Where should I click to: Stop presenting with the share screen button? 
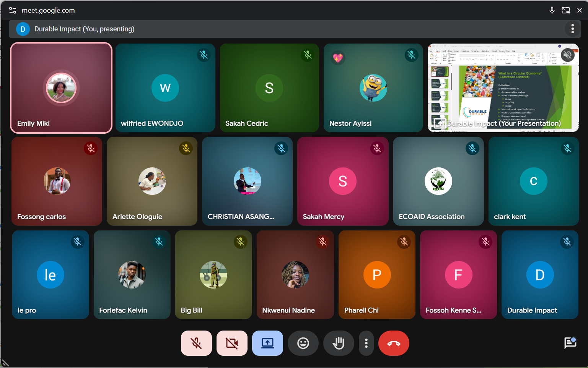click(267, 343)
